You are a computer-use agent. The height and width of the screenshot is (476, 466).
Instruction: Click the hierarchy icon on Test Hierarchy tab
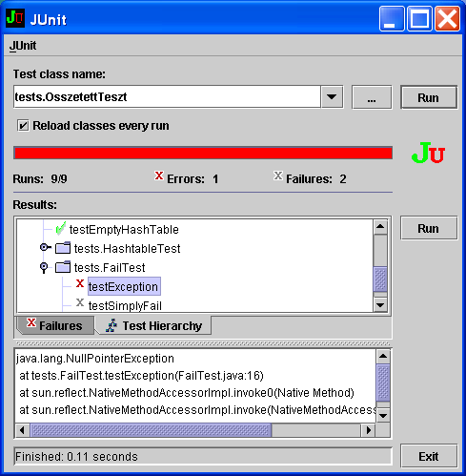click(x=111, y=325)
